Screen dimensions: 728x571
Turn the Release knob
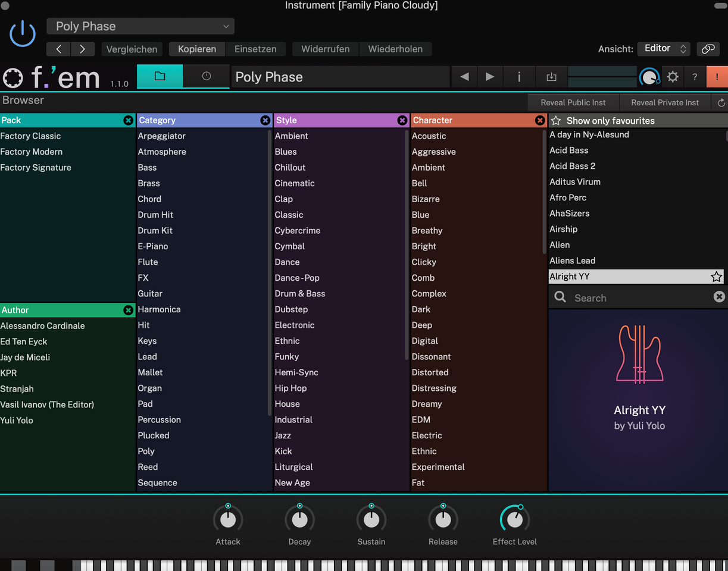point(443,519)
